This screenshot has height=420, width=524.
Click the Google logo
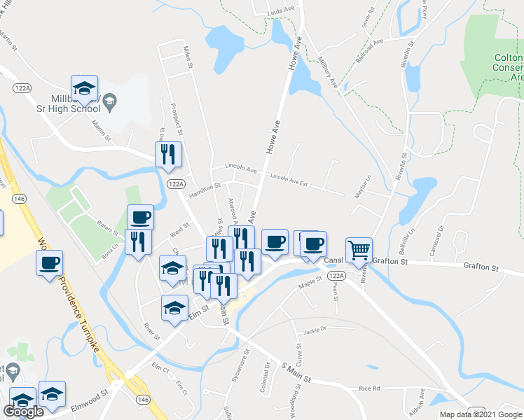coord(23,412)
